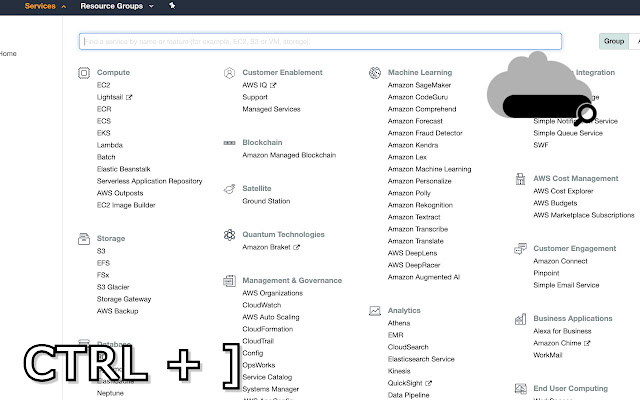Open AWS Organizations
Image resolution: width=640 pixels, height=400 pixels.
273,293
